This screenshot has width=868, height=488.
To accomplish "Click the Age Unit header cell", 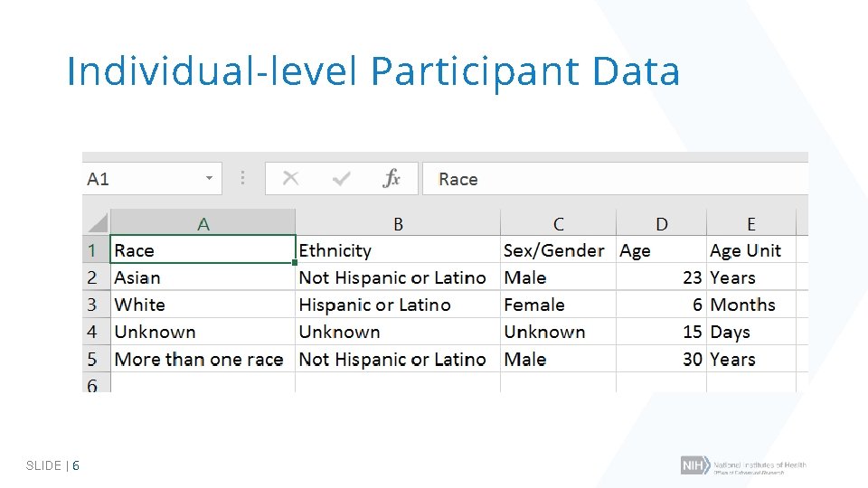I will pos(751,250).
